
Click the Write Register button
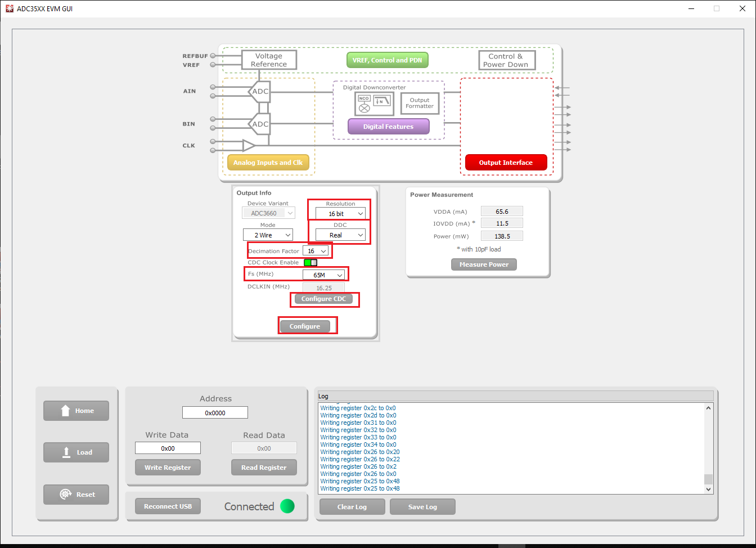pyautogui.click(x=168, y=468)
